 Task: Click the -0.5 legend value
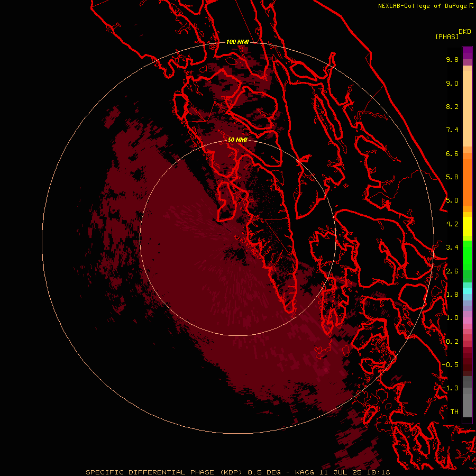(x=450, y=365)
